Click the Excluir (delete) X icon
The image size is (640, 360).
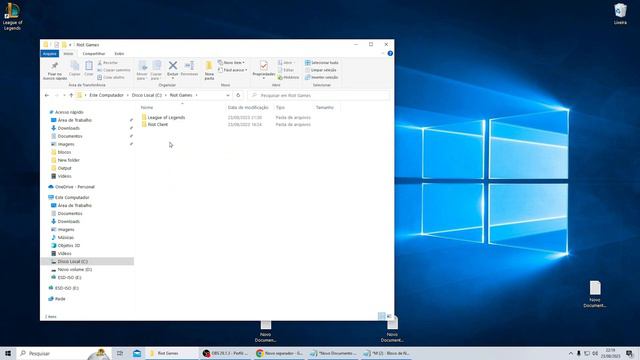173,66
